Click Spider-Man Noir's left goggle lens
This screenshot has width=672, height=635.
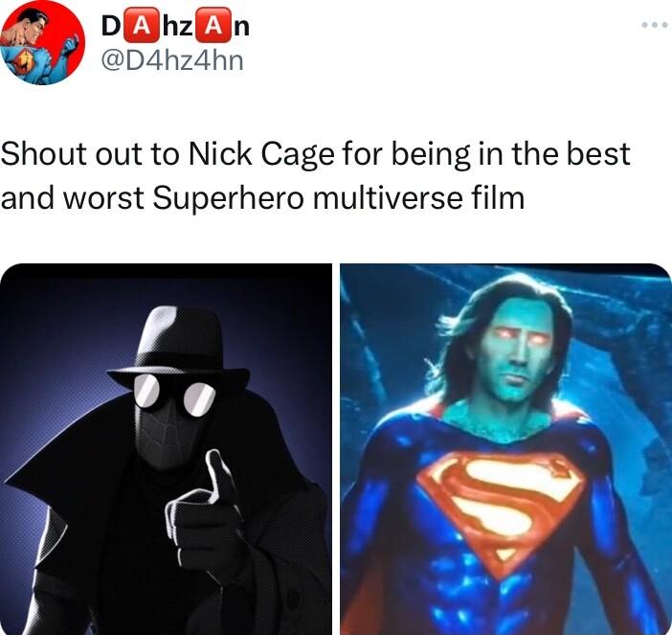coord(146,390)
